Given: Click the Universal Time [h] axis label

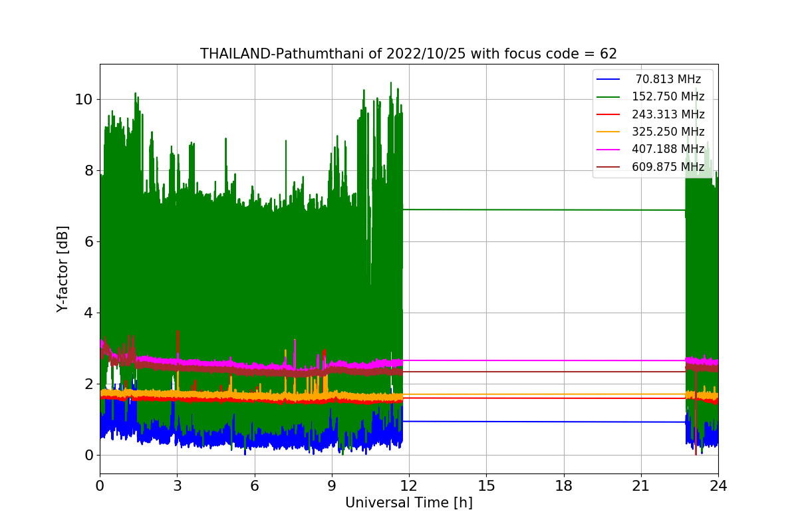Looking at the screenshot, I should pyautogui.click(x=409, y=503).
